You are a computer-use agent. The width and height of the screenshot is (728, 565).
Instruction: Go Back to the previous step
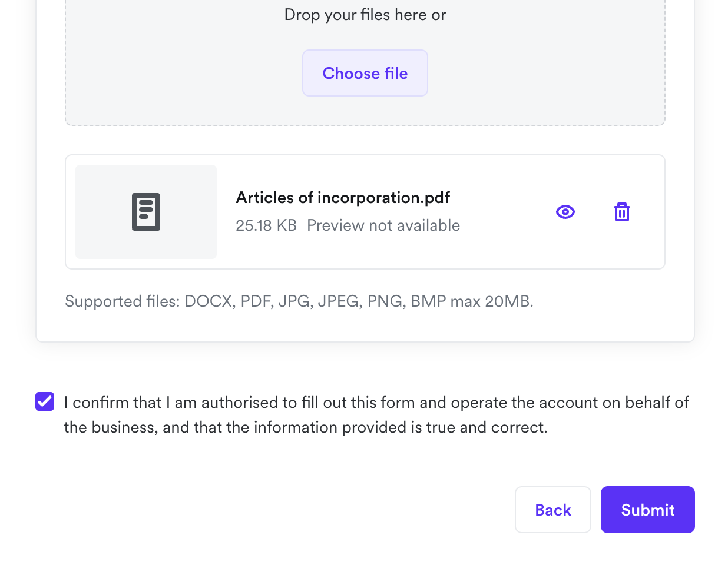point(552,510)
